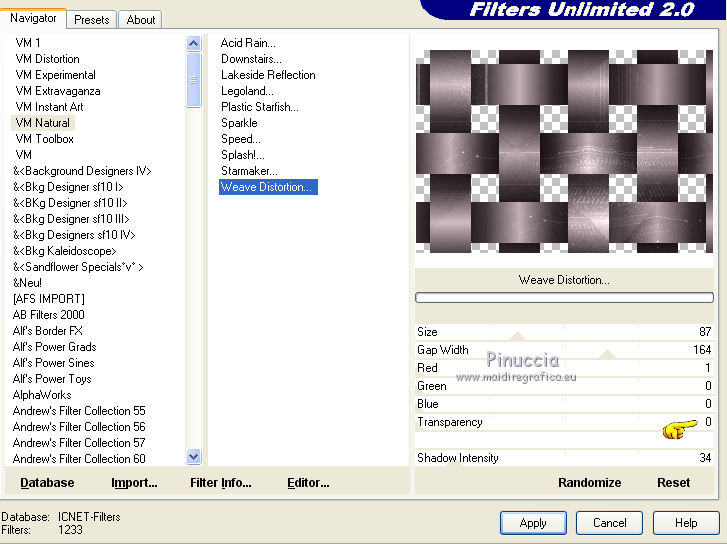Choose the Lakeside Reflection filter
Screen dimensions: 727x544
[268, 75]
